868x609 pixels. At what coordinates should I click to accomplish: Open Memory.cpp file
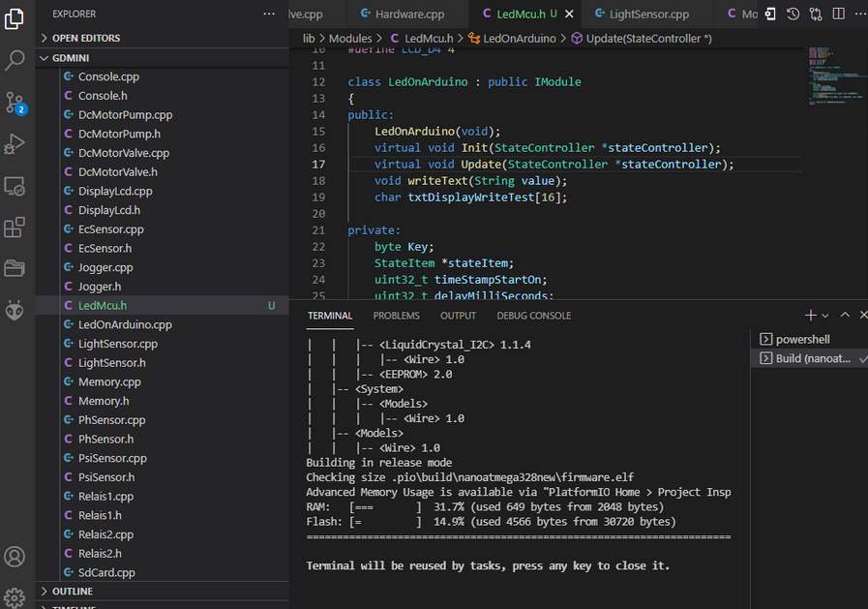point(163,382)
